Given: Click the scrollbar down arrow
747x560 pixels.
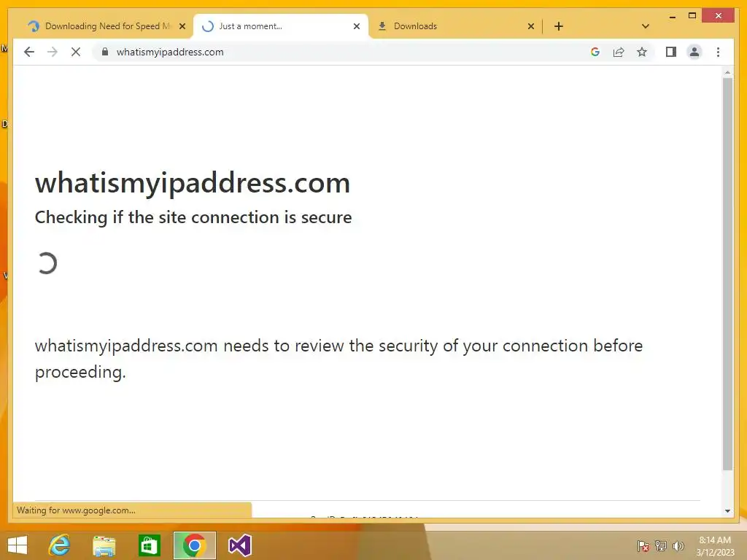Looking at the screenshot, I should [727, 511].
